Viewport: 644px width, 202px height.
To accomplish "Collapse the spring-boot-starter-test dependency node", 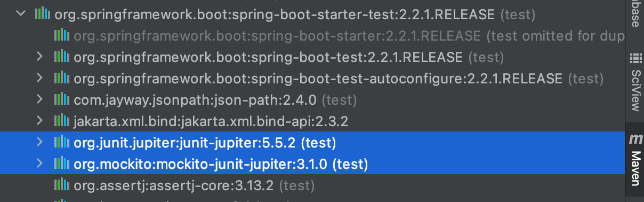I will click(21, 13).
